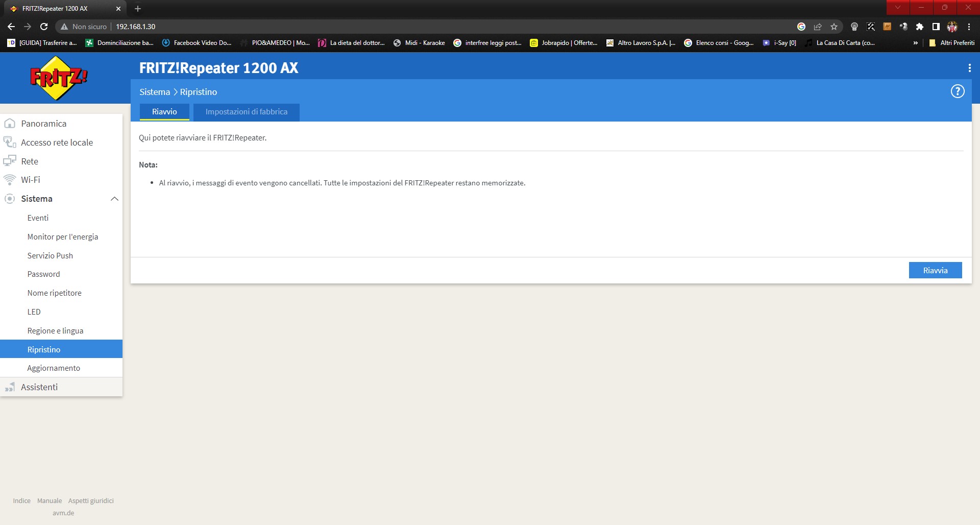The height and width of the screenshot is (525, 980).
Task: Bookmark this page with the star icon
Action: [x=834, y=27]
